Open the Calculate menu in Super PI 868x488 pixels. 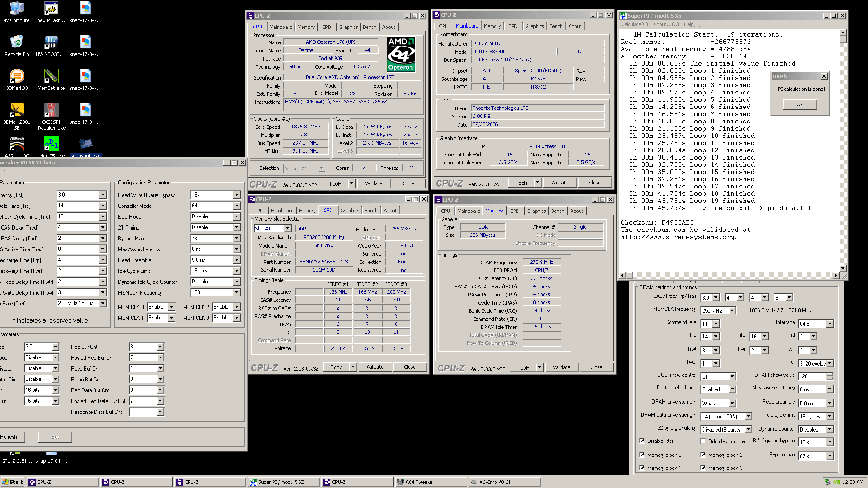coord(634,24)
